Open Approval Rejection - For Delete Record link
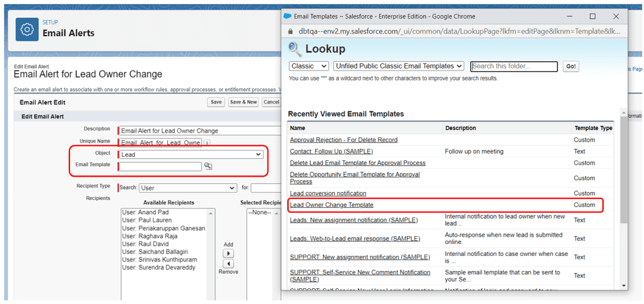 pos(343,140)
